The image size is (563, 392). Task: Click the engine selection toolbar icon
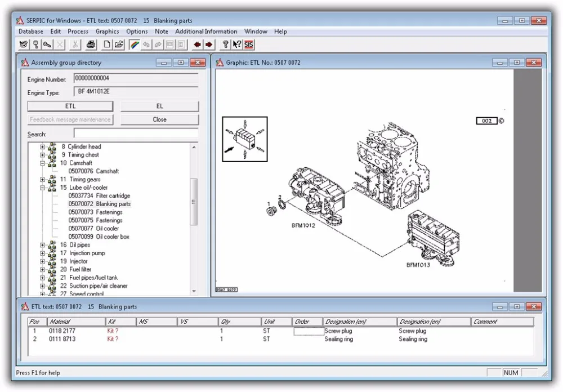click(x=24, y=44)
